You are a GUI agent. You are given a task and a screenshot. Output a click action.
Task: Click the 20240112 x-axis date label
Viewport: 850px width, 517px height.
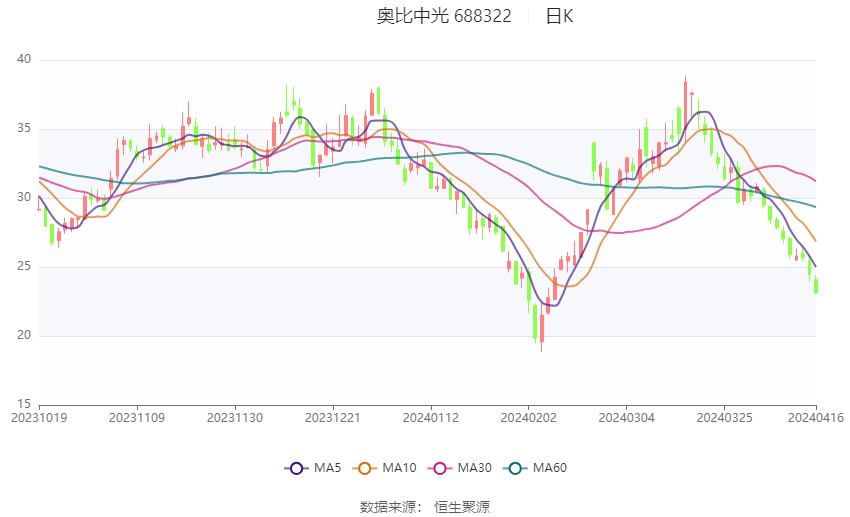click(430, 418)
